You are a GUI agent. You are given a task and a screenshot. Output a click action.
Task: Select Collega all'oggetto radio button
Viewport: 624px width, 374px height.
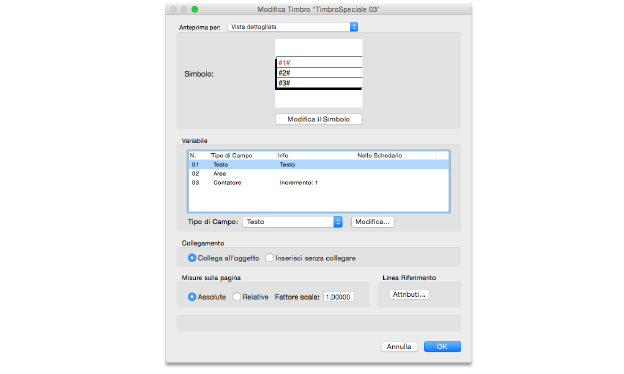pyautogui.click(x=192, y=258)
